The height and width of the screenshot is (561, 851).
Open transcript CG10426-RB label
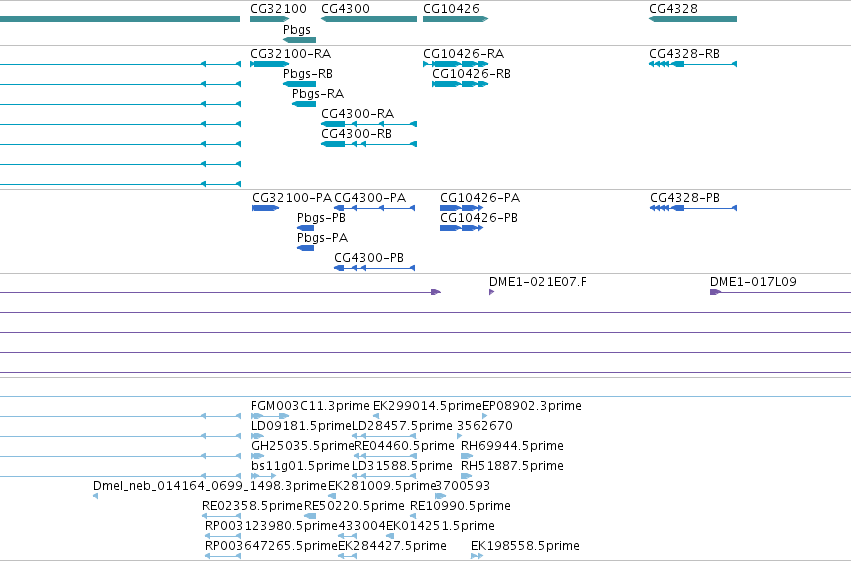point(471,74)
